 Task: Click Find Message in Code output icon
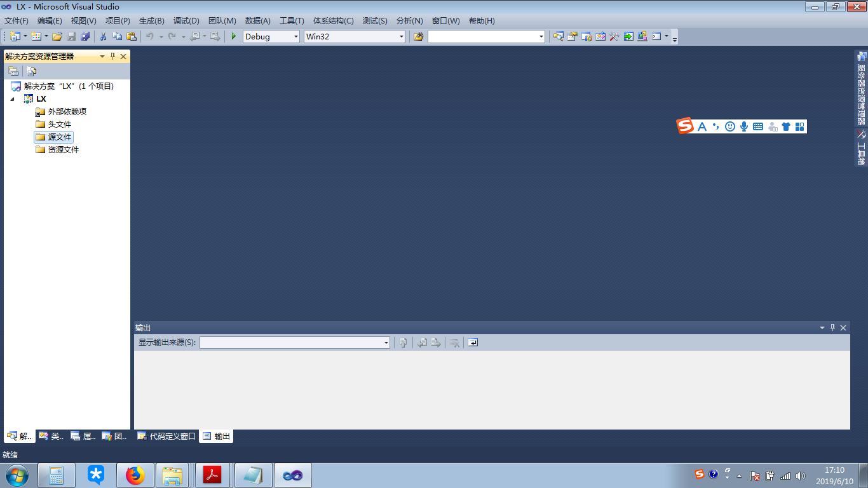[x=403, y=342]
